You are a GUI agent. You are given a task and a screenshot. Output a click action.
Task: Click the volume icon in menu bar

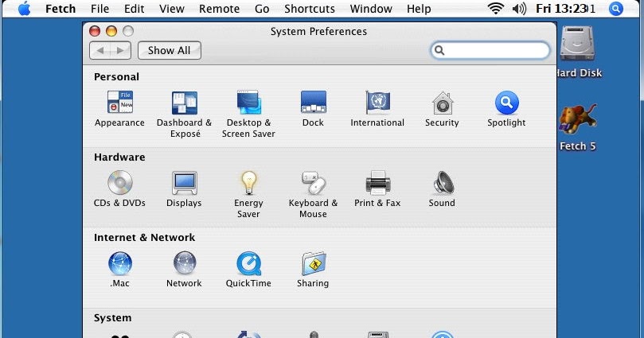519,9
